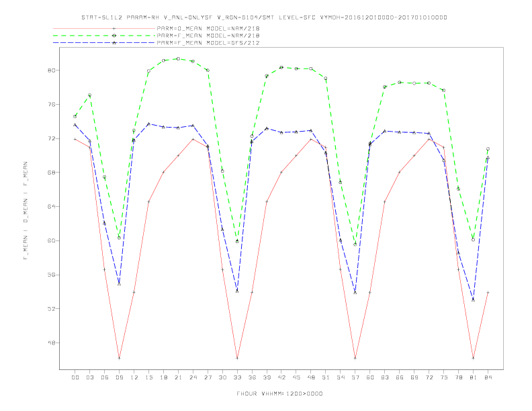Click x-axis tick label 00
Screen dimensions: 532x411
tap(75, 377)
